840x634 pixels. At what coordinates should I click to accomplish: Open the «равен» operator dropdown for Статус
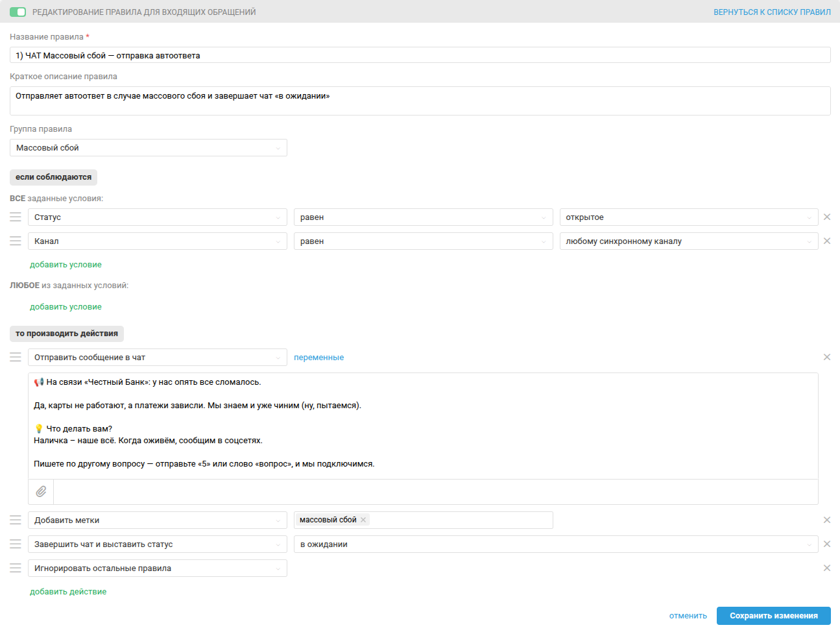tap(424, 217)
